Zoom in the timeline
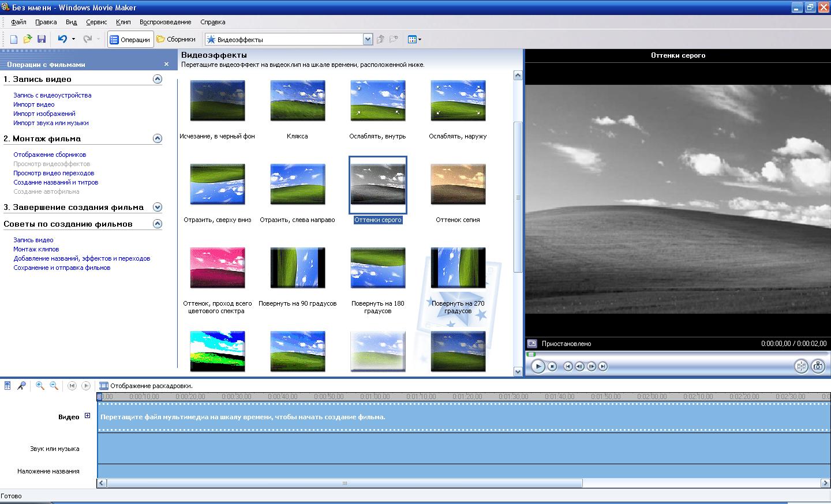 (x=40, y=386)
